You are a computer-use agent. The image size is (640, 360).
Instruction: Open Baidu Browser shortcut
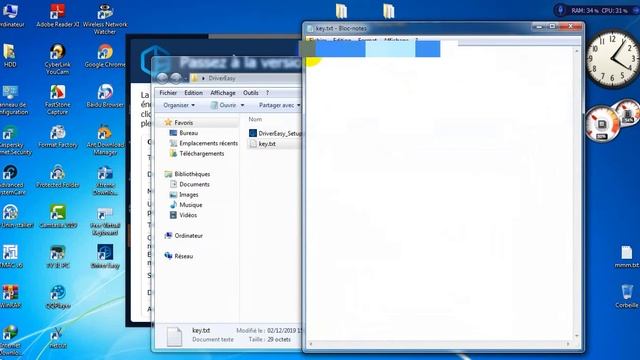[x=105, y=96]
